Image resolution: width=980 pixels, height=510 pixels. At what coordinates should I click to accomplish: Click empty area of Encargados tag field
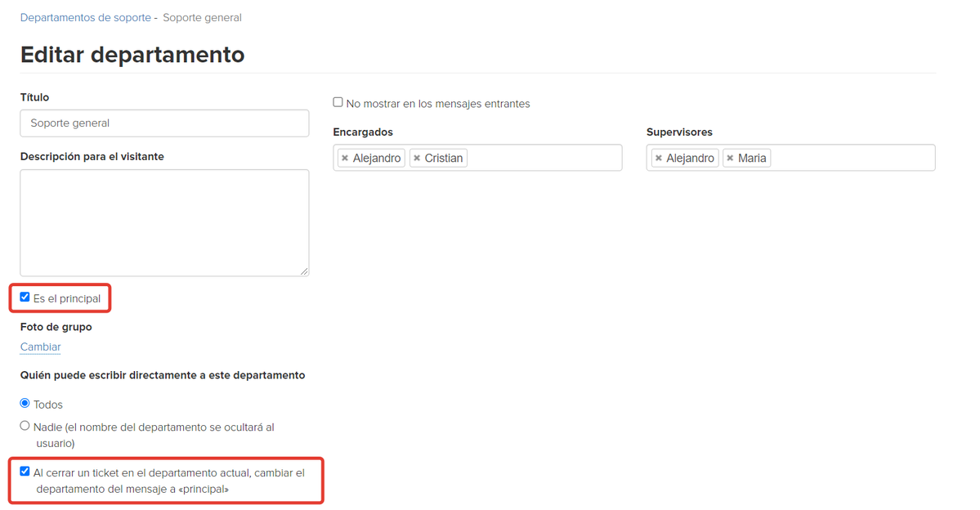[x=544, y=158]
